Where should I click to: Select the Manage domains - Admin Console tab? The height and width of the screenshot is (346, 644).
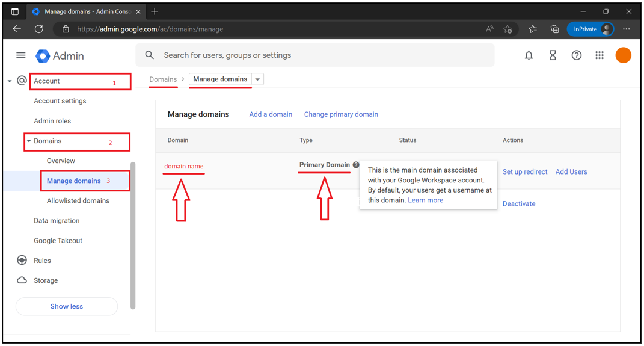[x=86, y=11]
